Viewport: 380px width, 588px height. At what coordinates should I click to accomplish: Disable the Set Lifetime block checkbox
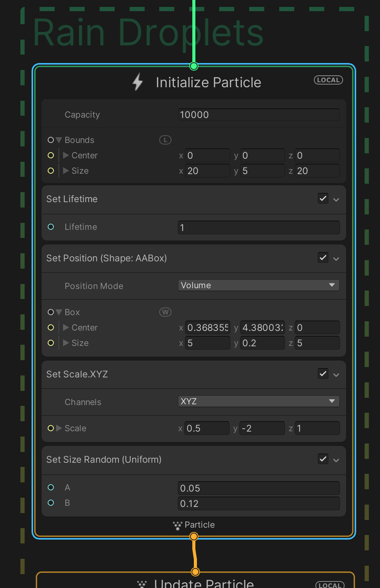(x=323, y=198)
